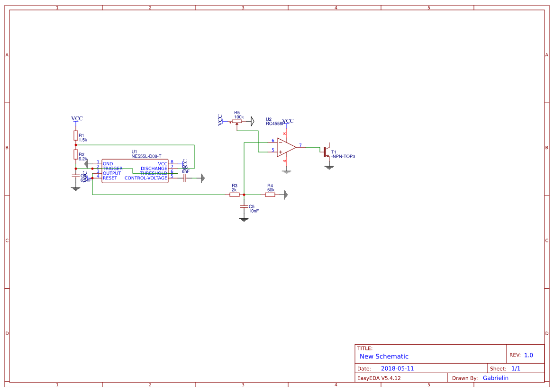Screen dimensions: 554x392
Task: Click the U1 designator label
Action: 134,151
